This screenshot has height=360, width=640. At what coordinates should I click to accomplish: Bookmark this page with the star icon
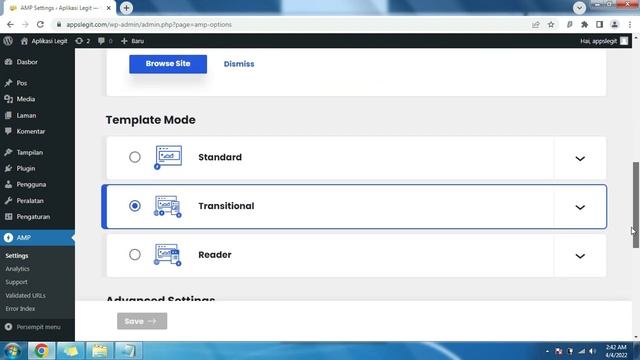551,24
